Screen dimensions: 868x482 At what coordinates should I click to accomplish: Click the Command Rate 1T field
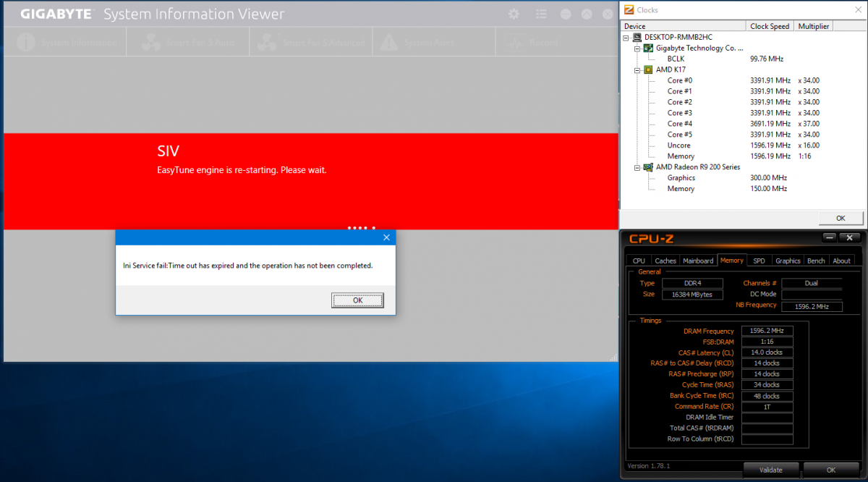(767, 407)
